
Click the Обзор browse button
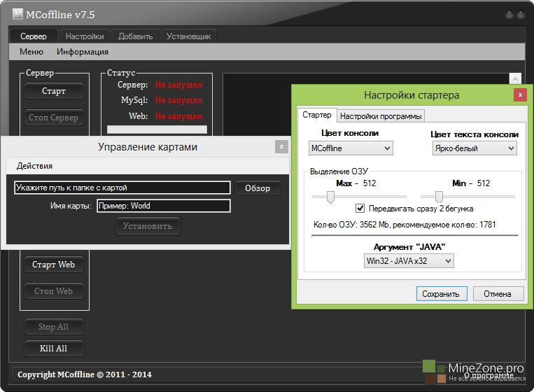point(258,188)
